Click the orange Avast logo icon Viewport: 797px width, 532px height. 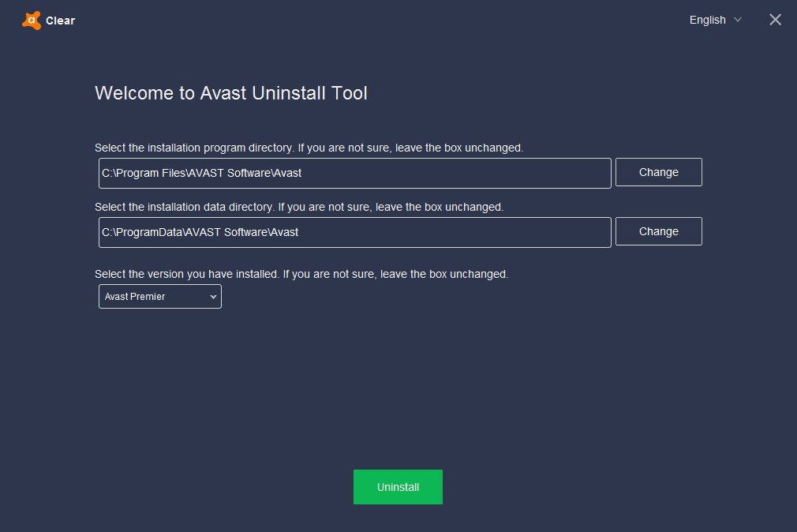tap(32, 21)
